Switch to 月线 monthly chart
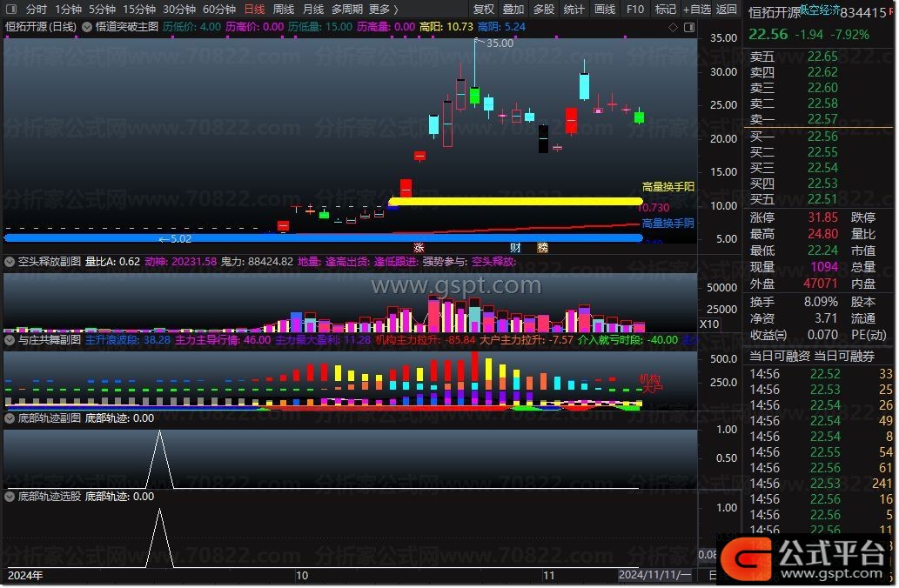Image resolution: width=899 pixels, height=588 pixels. [x=313, y=10]
